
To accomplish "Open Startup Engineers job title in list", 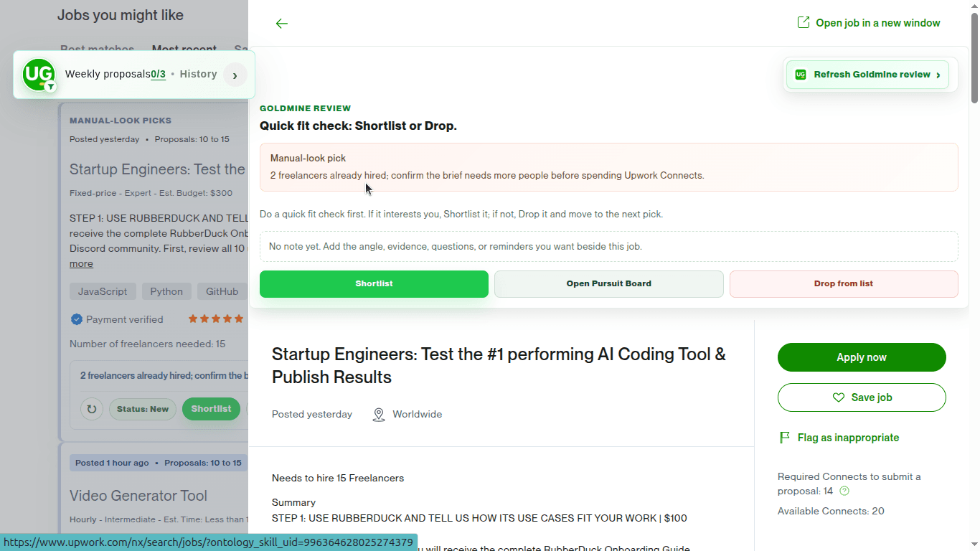I will click(157, 169).
